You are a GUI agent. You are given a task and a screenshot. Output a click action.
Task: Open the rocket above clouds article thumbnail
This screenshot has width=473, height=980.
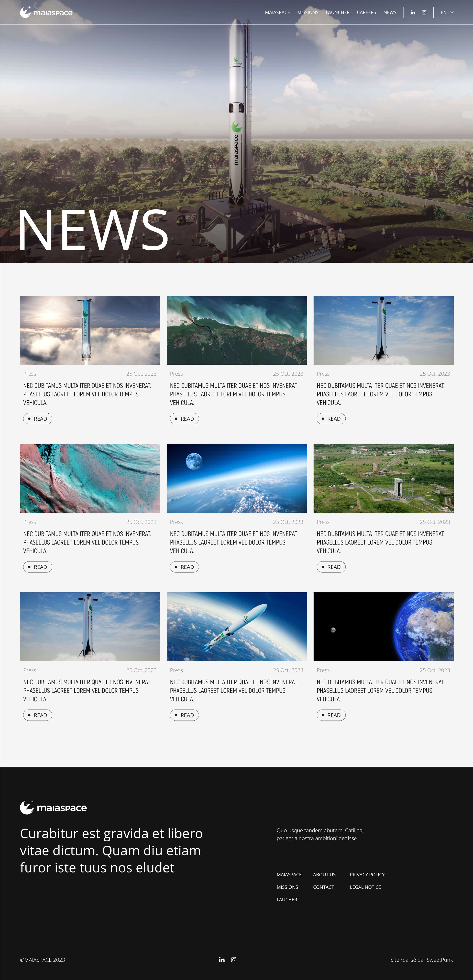click(x=90, y=330)
